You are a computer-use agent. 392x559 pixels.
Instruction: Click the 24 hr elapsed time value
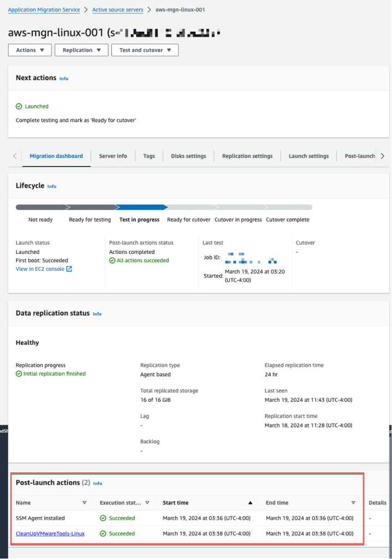point(271,374)
